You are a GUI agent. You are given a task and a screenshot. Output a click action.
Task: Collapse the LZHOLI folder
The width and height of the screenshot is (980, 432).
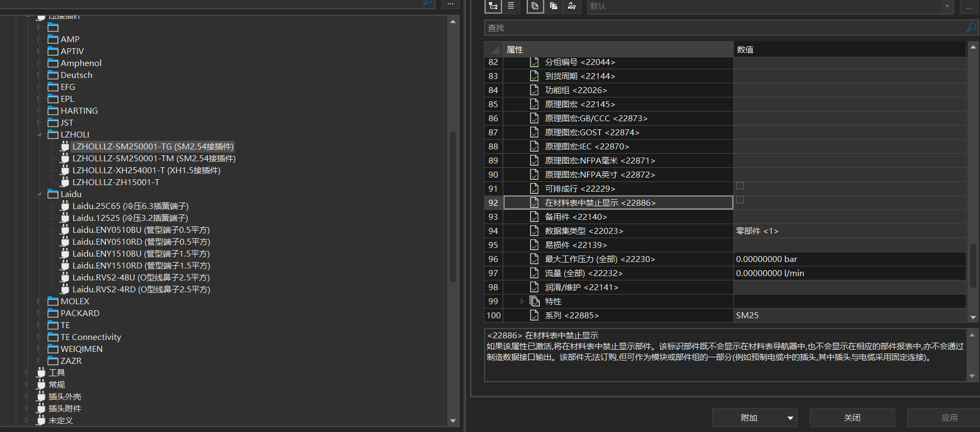coord(39,135)
